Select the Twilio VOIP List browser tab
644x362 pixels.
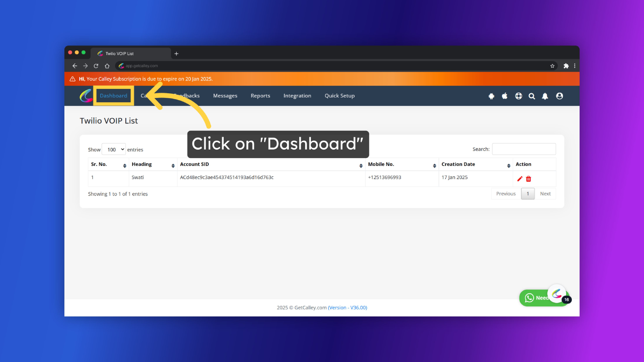[131, 53]
